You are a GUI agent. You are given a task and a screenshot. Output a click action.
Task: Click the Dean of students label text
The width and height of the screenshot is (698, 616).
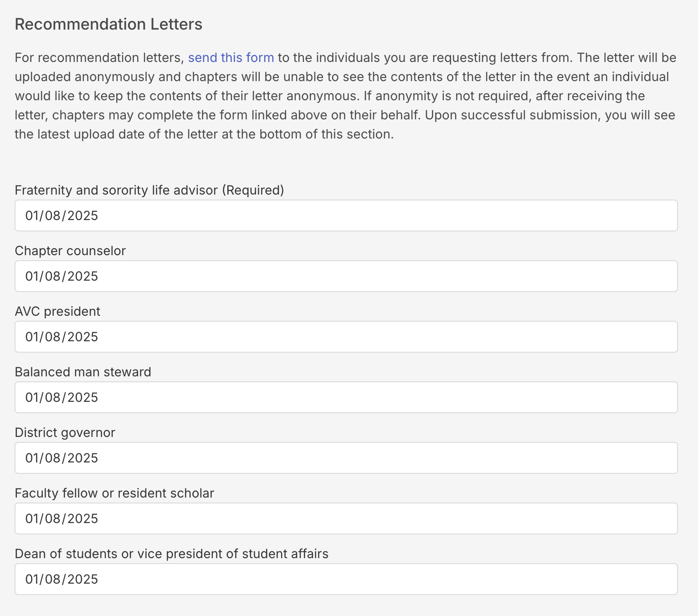click(172, 554)
